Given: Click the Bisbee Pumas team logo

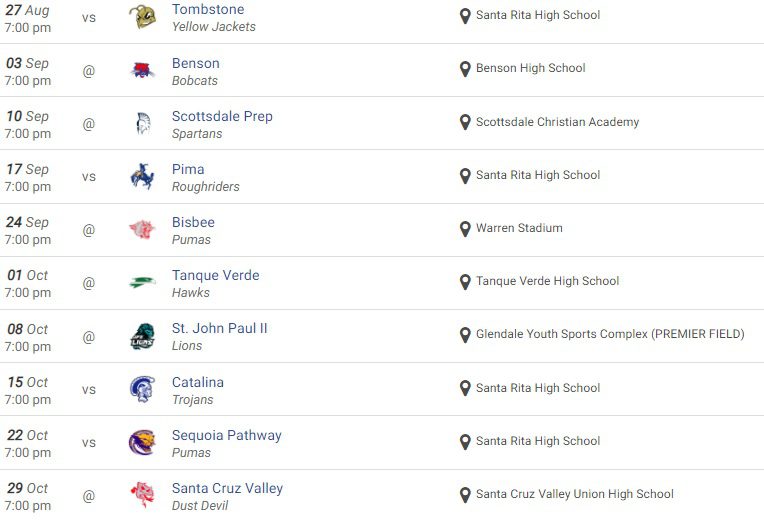Looking at the screenshot, I should (142, 230).
